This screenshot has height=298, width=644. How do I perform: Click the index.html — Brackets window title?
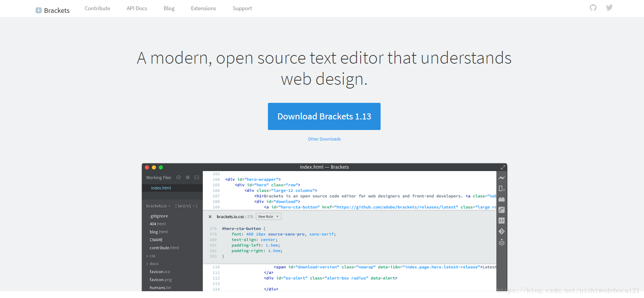point(324,167)
